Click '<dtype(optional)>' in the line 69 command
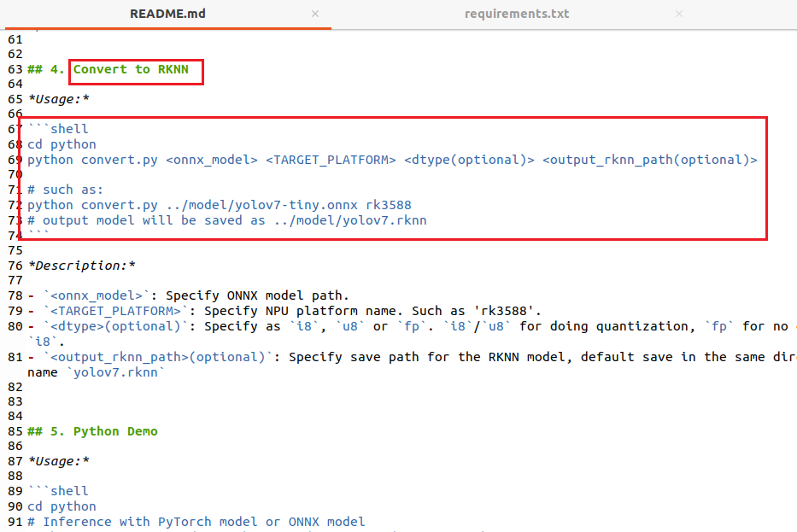Image resolution: width=797 pixels, height=532 pixels. pyautogui.click(x=469, y=160)
